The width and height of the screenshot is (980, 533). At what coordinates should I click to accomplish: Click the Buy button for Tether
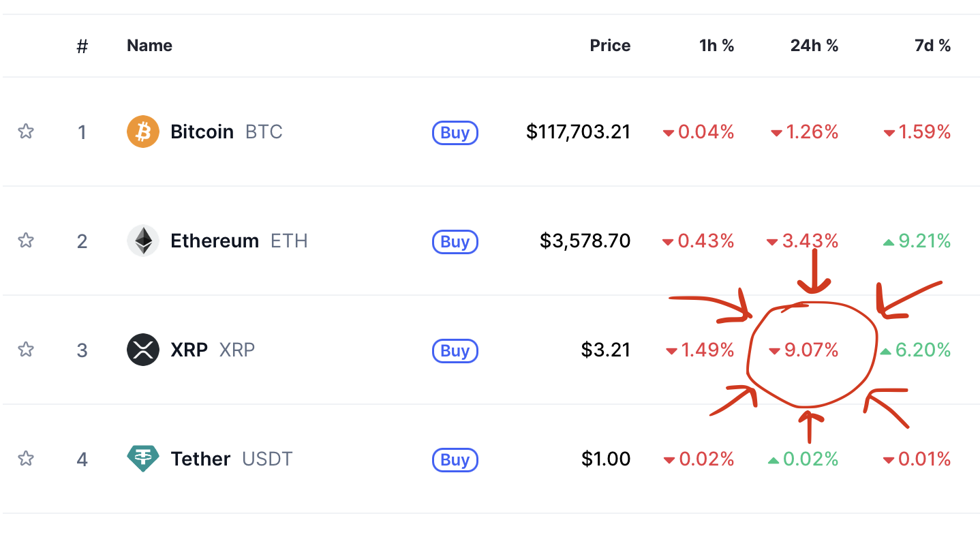pyautogui.click(x=455, y=459)
